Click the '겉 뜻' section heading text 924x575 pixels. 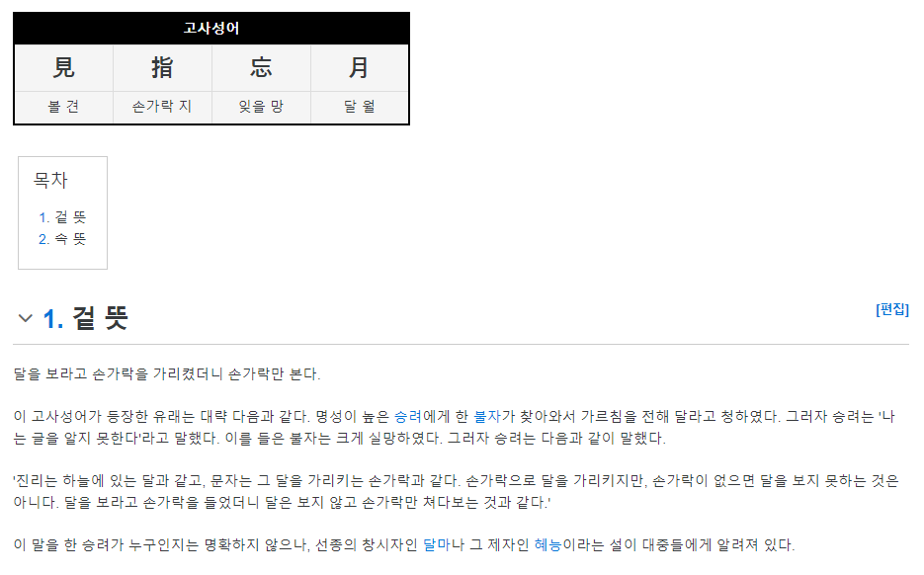coord(100,319)
